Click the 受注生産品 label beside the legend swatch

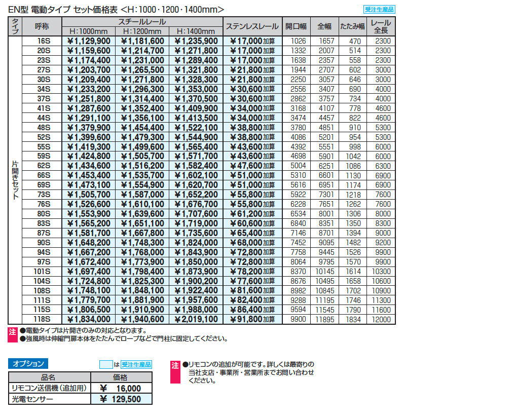(x=136, y=364)
